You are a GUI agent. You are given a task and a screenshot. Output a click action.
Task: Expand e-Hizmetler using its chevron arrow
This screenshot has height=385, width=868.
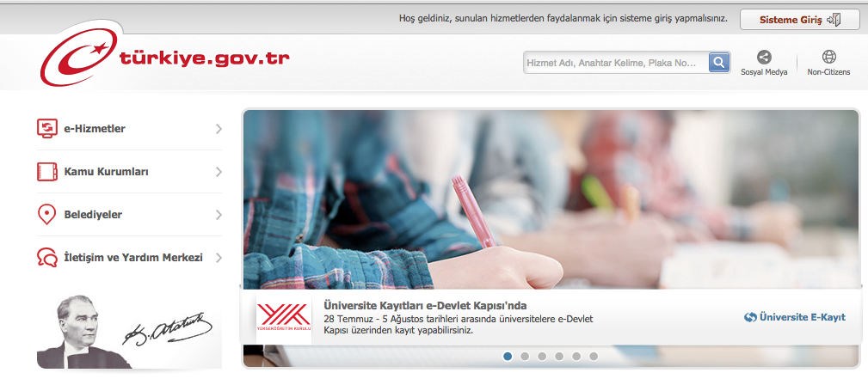point(219,129)
